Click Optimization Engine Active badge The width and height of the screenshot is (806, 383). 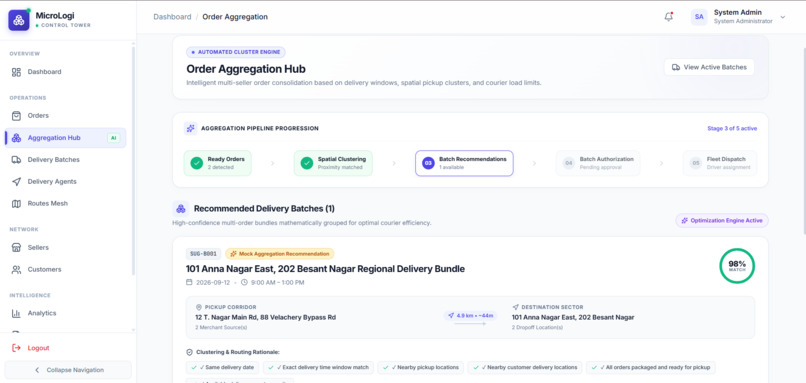pos(722,221)
